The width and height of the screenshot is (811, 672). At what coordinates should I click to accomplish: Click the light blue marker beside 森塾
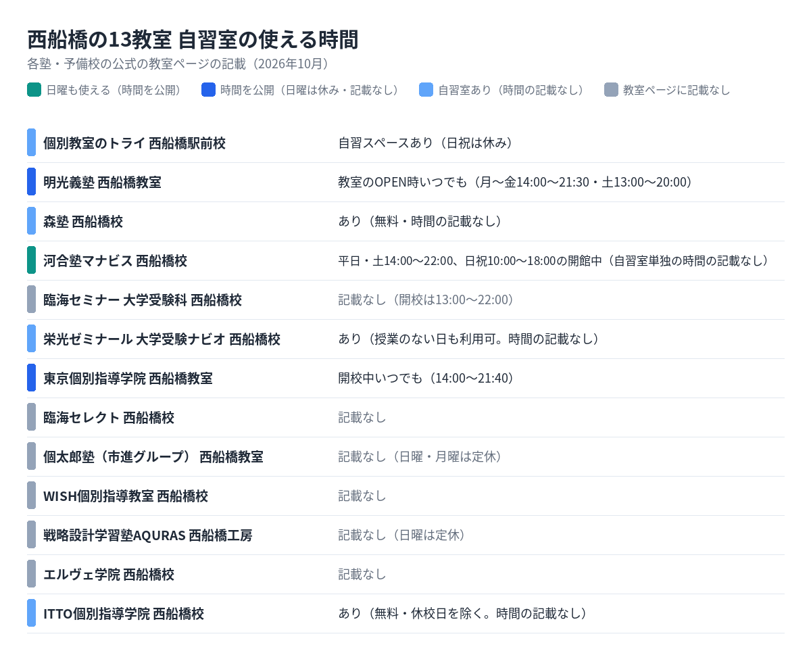click(31, 221)
